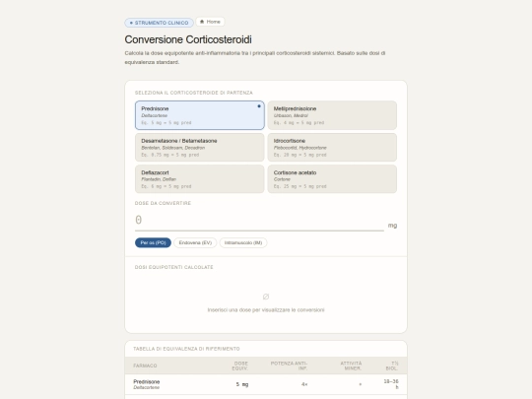Choose Deflazacort card

tap(199, 179)
